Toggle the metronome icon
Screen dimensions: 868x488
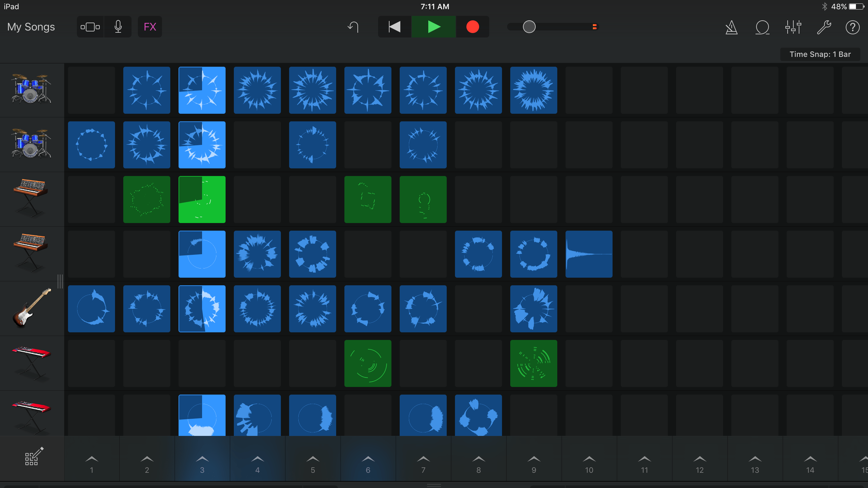point(731,27)
